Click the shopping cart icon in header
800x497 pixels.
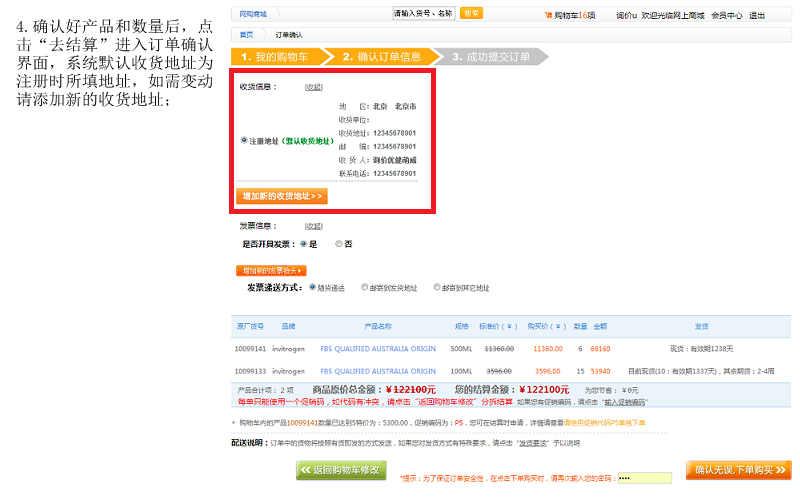click(547, 15)
